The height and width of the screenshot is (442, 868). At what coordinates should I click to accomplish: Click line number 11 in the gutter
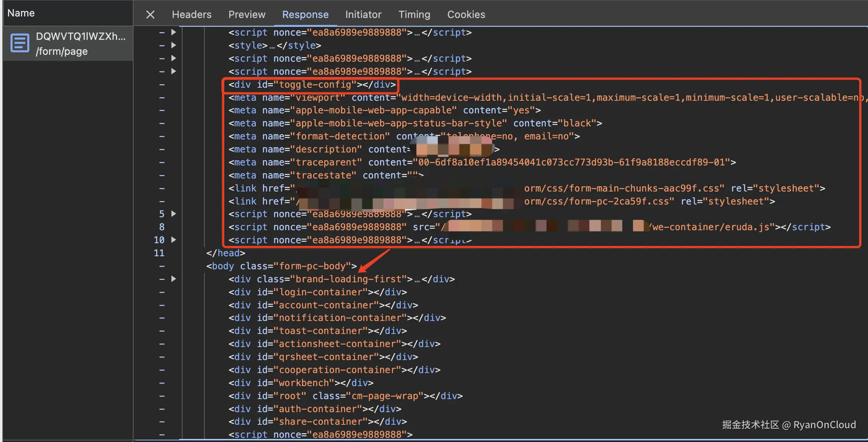pyautogui.click(x=159, y=253)
